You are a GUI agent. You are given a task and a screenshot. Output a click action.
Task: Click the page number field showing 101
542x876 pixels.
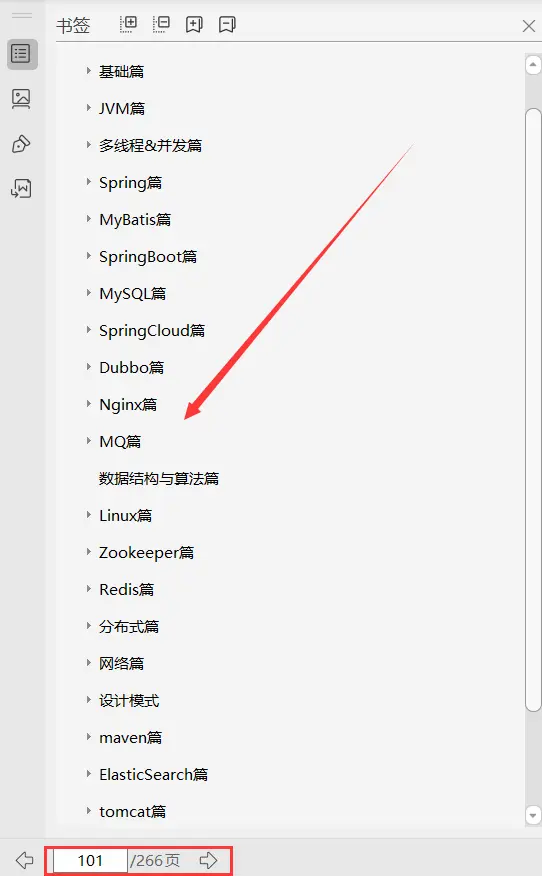pyautogui.click(x=90, y=860)
